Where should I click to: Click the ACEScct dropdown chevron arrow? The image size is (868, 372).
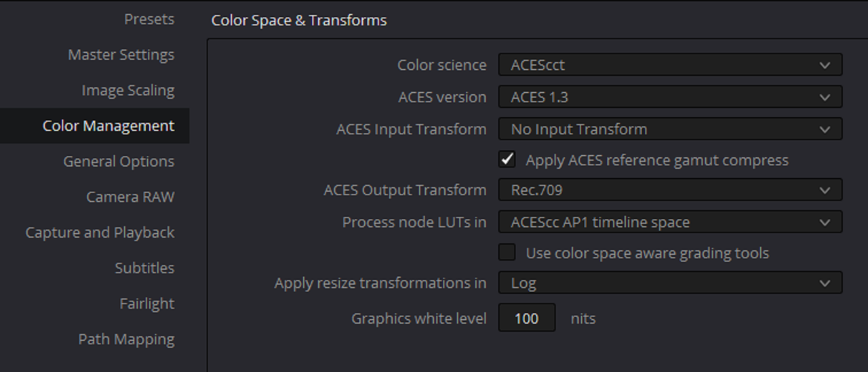pos(825,66)
